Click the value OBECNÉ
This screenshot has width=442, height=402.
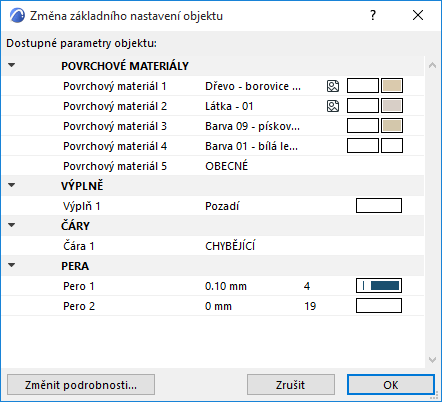point(227,166)
